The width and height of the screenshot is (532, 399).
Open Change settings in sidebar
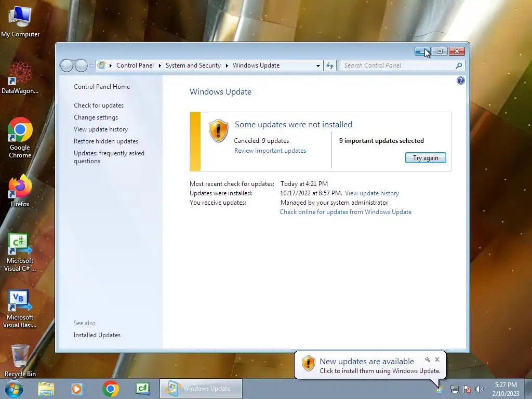96,117
